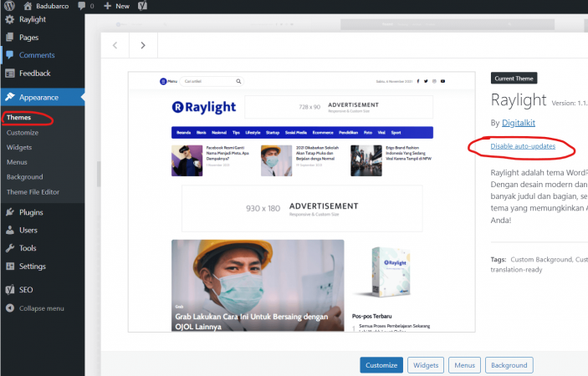Click the Yoast SEO sidebar icon

(x=10, y=289)
